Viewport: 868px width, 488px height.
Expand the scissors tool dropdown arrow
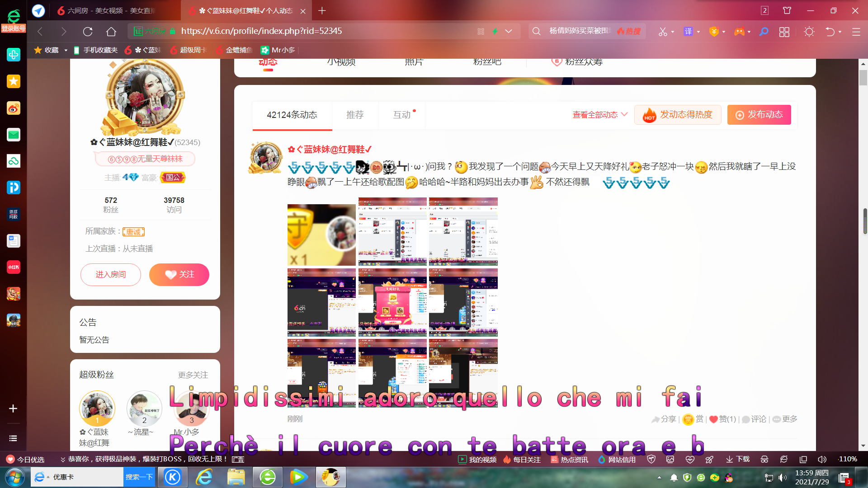(673, 32)
